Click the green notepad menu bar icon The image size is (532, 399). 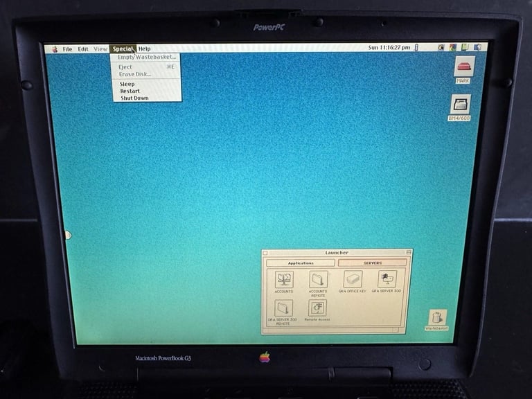coord(465,47)
